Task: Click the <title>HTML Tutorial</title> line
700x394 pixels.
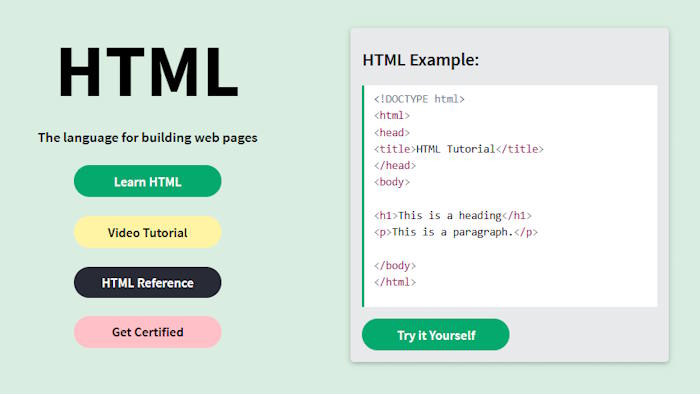Action: [458, 149]
